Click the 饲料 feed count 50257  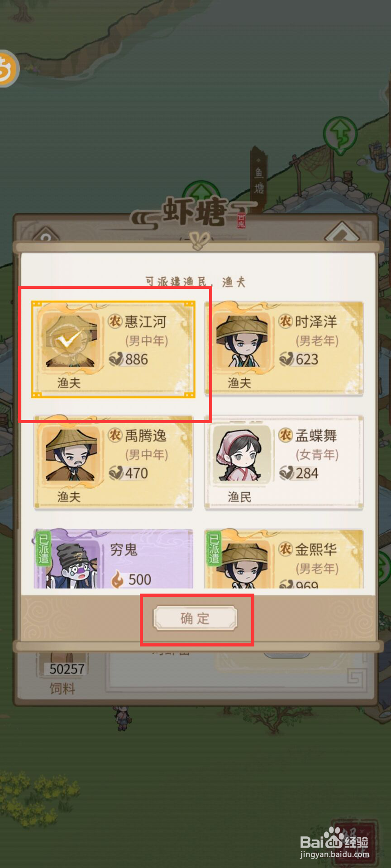coord(67,669)
